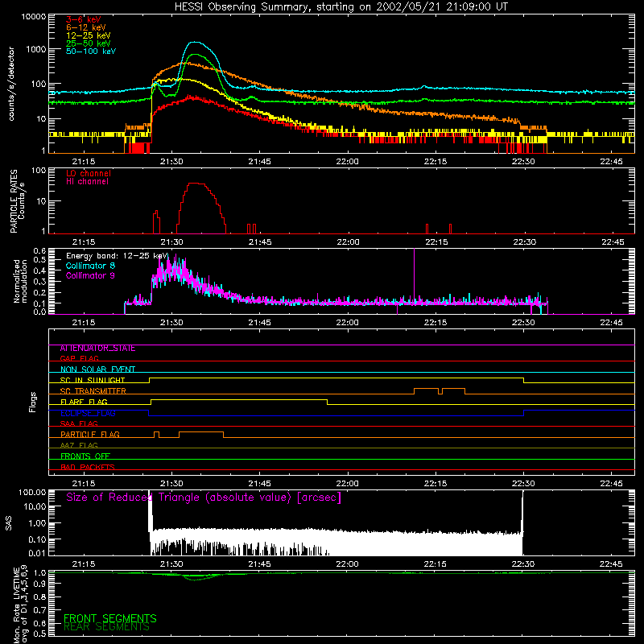The height and width of the screenshot is (644, 644).
Task: Click the '22:45' time label under the SAS panel
Action: coord(611,564)
